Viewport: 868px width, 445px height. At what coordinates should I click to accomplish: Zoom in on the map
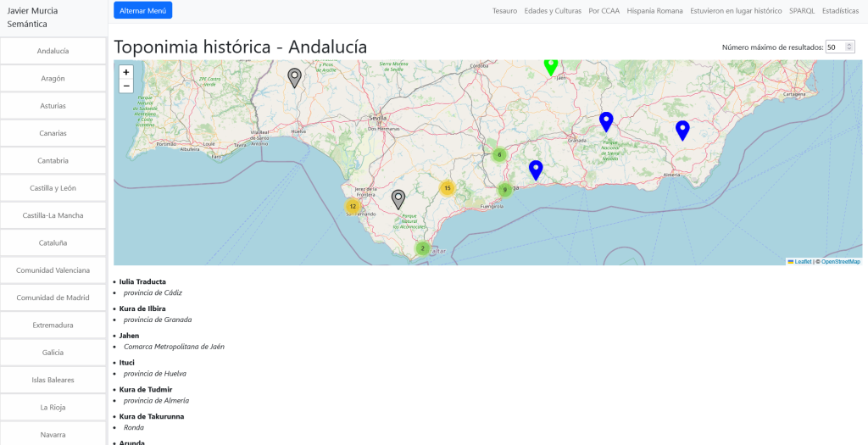[x=126, y=73]
